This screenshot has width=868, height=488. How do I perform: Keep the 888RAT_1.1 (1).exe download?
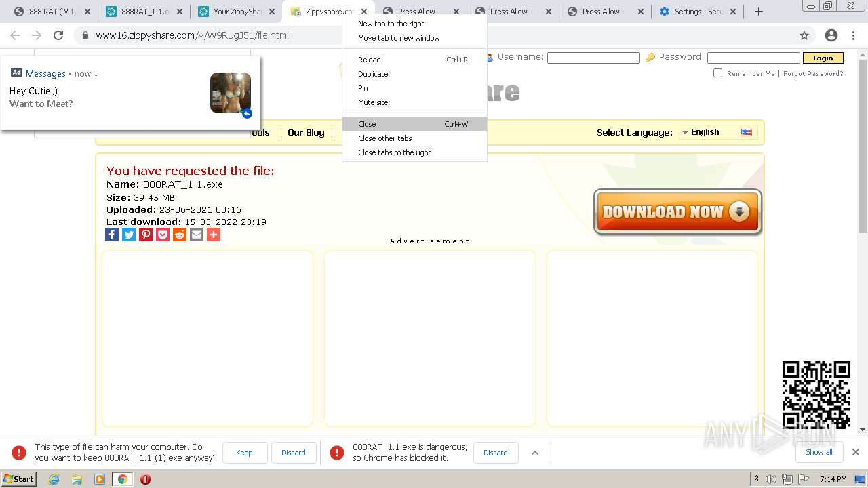coord(244,453)
